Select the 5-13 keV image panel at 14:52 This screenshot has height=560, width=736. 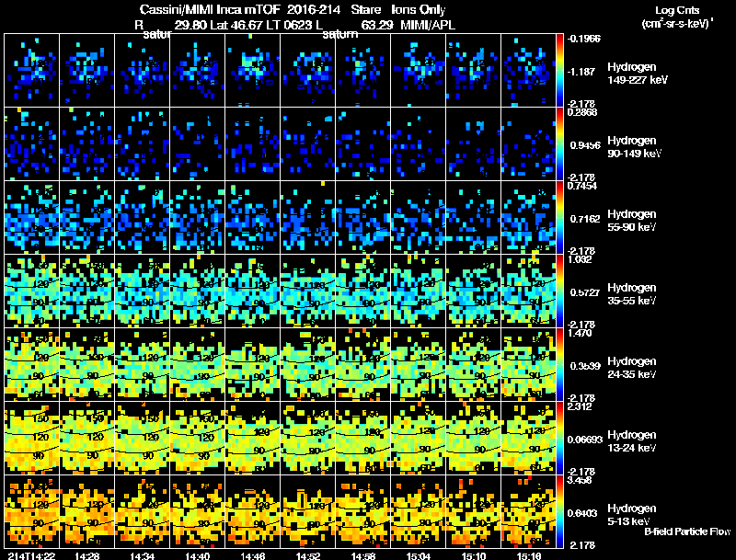point(308,511)
